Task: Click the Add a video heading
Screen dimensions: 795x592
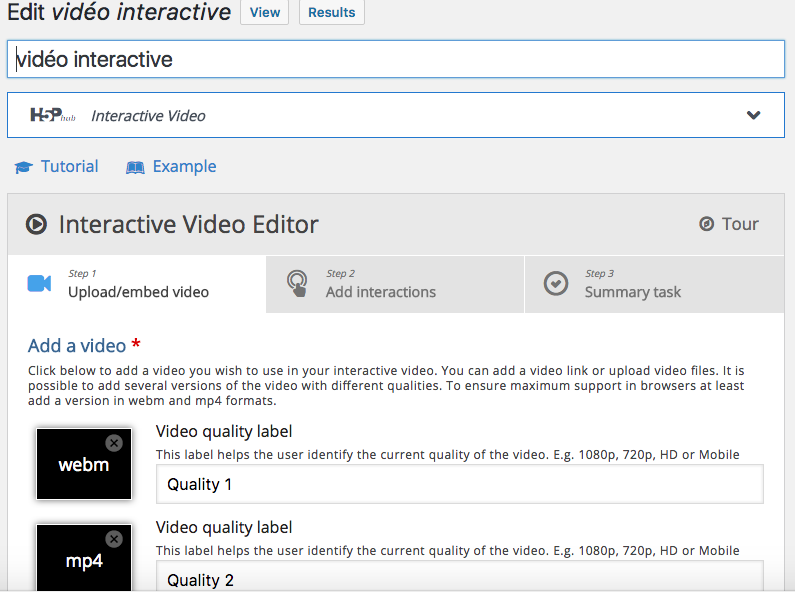Action: [77, 346]
